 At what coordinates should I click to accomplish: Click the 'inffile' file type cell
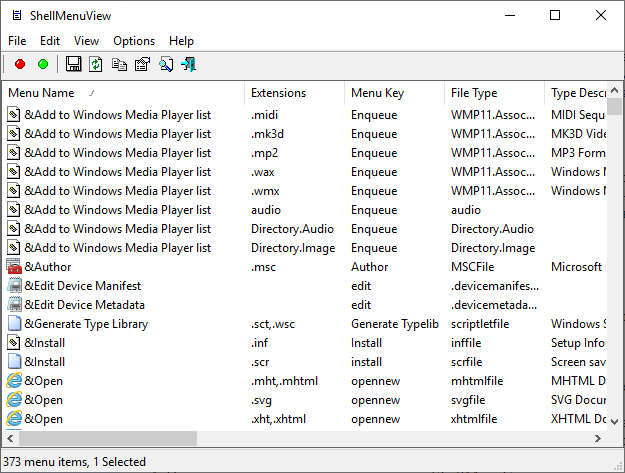[466, 343]
